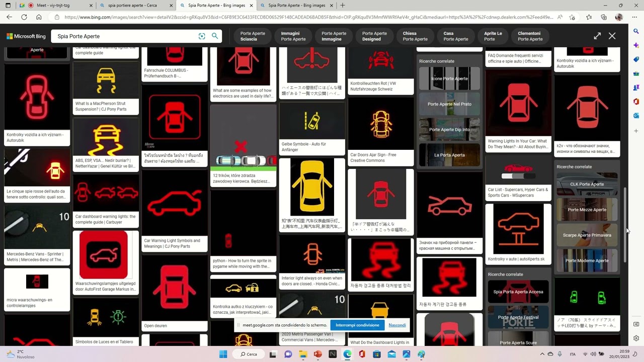Open the Shopping tag icon in sidebar
The image size is (644, 362).
[x=636, y=59]
